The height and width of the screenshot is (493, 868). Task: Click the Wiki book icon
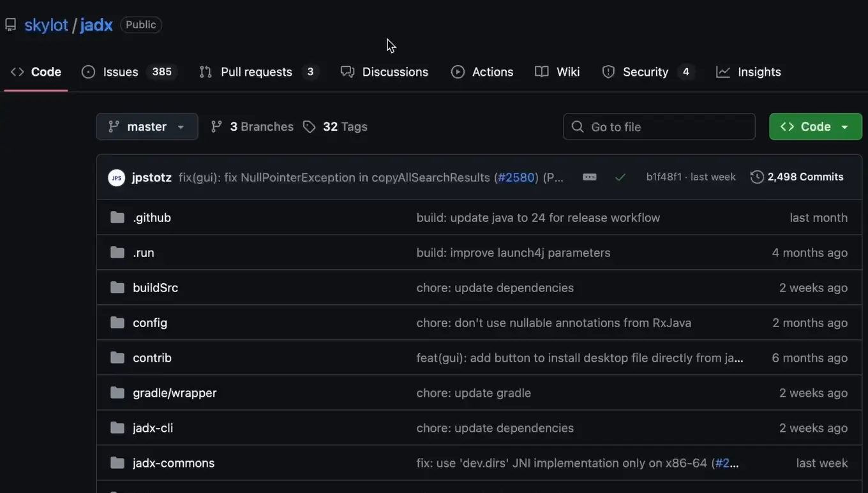[x=542, y=72]
